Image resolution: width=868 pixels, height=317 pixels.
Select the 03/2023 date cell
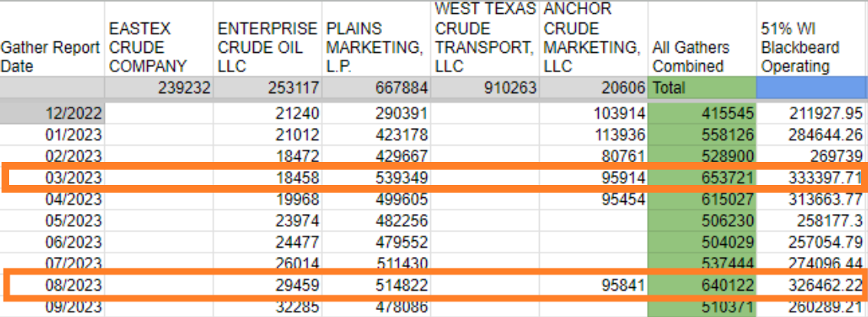coord(53,177)
